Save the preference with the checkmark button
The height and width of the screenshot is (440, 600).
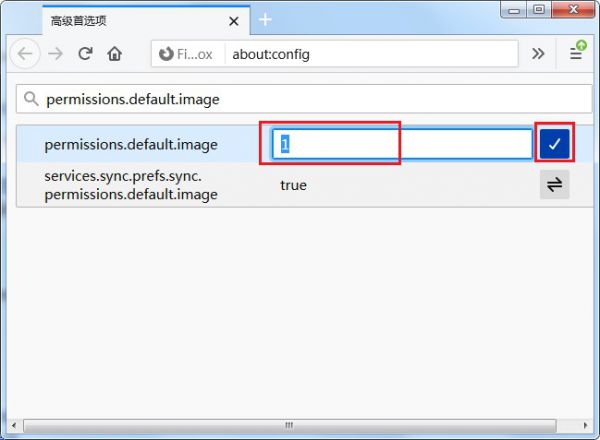(x=554, y=144)
